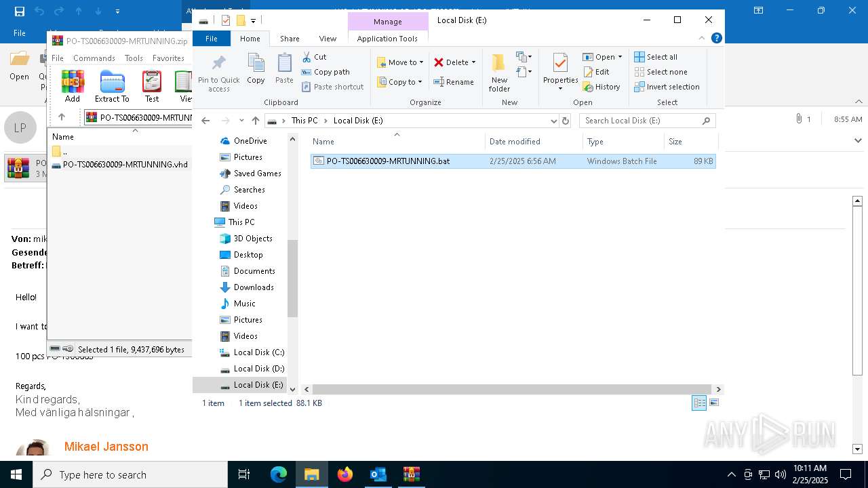Click Select all in ribbon
This screenshot has height=488, width=868.
(x=656, y=57)
